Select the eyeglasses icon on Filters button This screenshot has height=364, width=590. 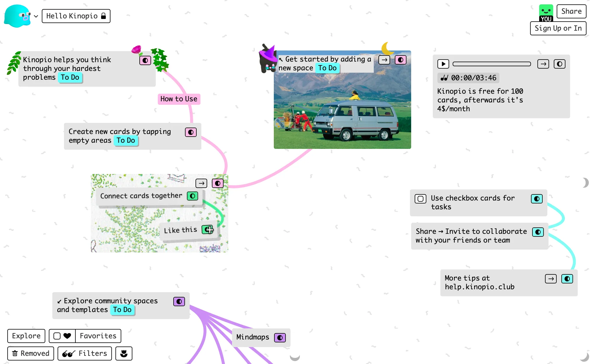tap(68, 353)
